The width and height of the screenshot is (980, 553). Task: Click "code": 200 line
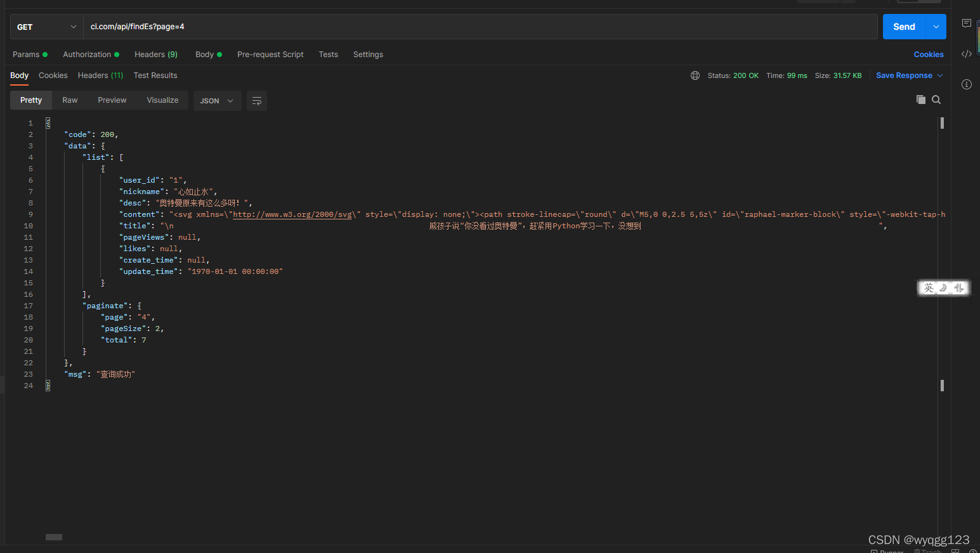91,134
